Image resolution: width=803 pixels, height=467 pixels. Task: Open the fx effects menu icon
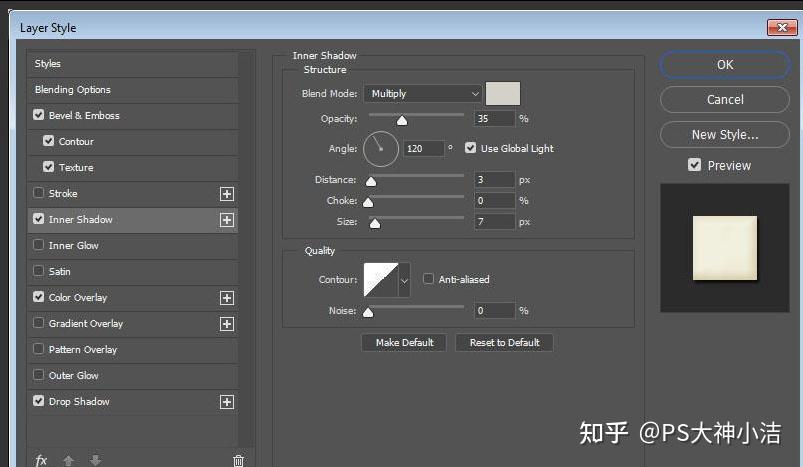click(x=41, y=460)
